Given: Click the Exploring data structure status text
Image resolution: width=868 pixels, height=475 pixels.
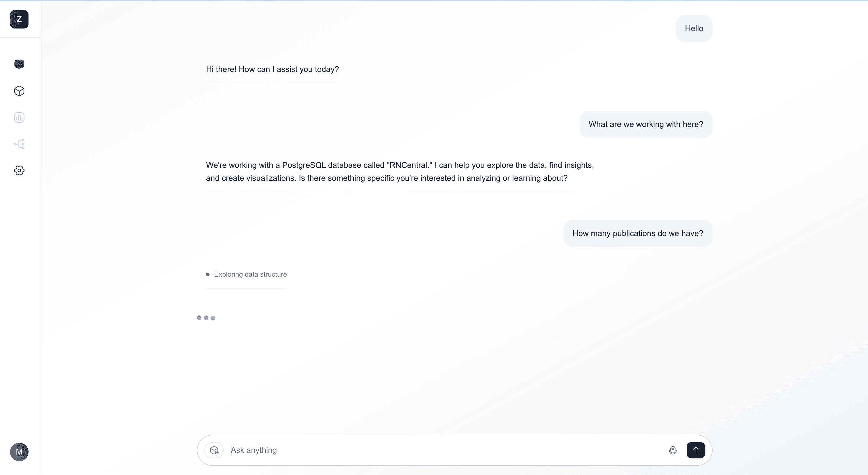Looking at the screenshot, I should 250,274.
